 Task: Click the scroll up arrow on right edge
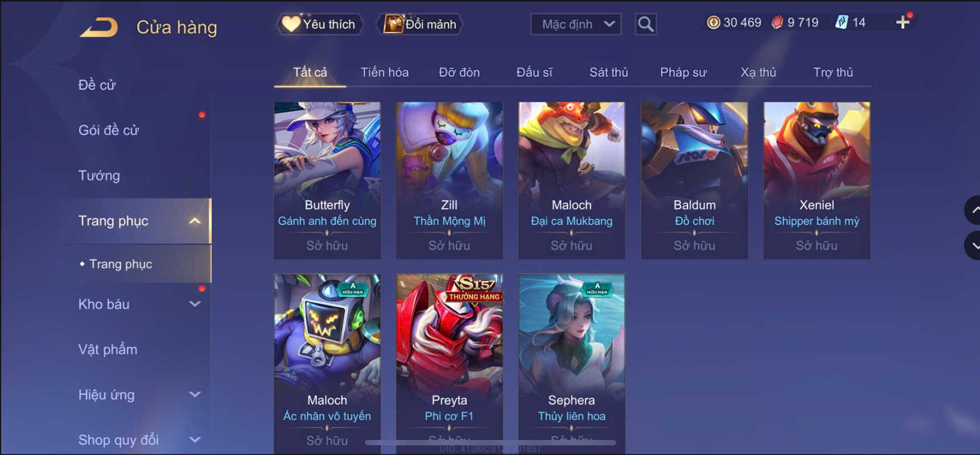click(973, 210)
